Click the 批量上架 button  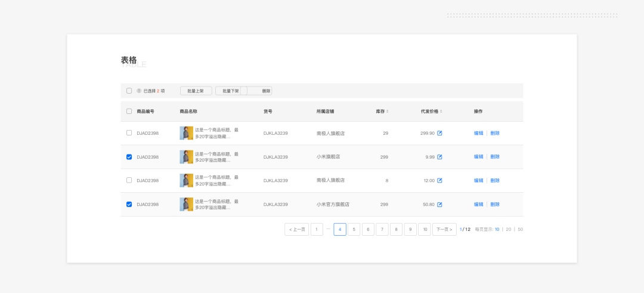(x=196, y=91)
